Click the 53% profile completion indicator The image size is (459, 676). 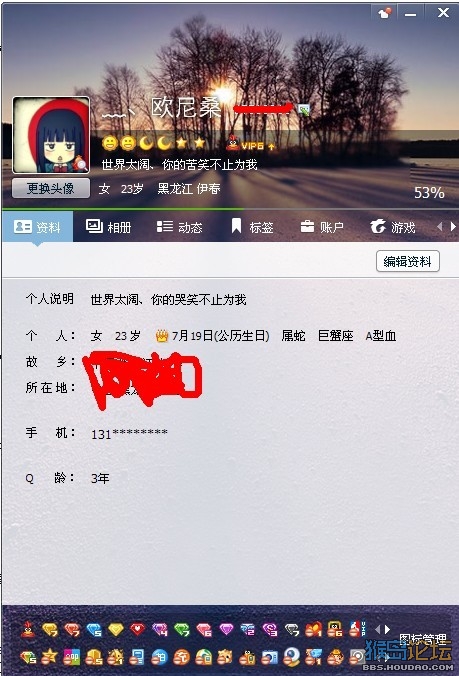coord(429,193)
